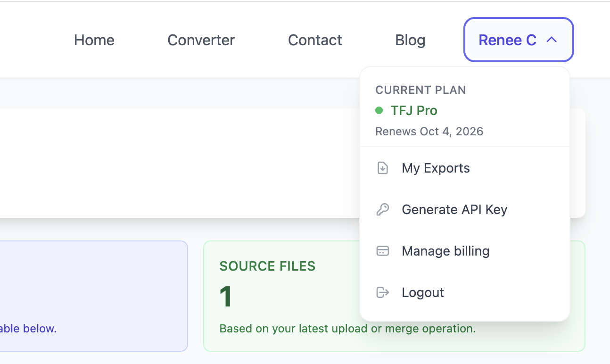Click the green status dot beside TFJ Pro
Viewport: 610px width, 364px height.
point(379,110)
